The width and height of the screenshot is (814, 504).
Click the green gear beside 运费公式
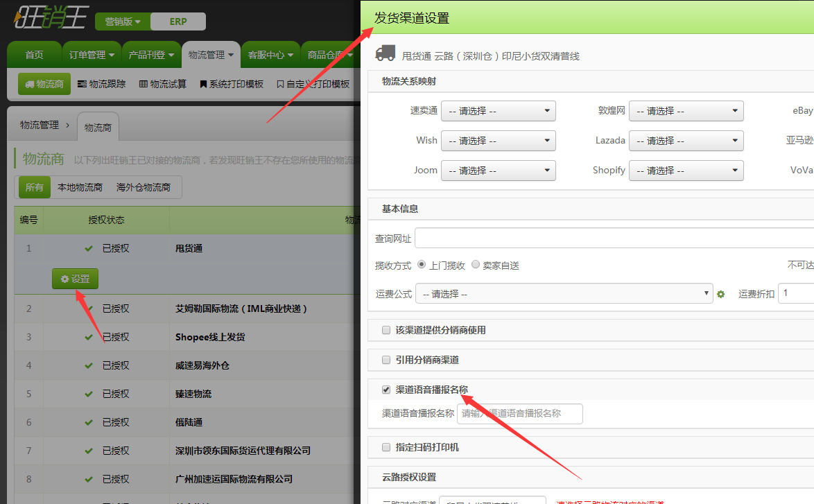point(720,295)
